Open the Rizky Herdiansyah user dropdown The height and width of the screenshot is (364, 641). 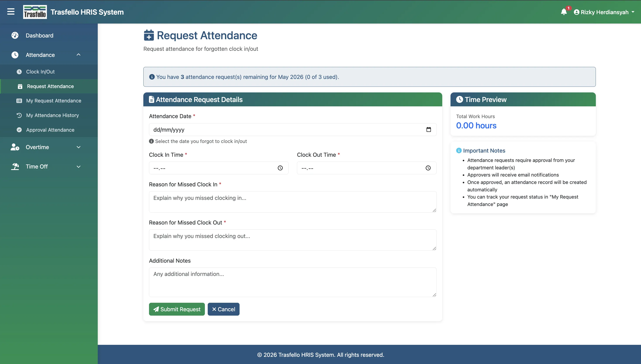604,12
